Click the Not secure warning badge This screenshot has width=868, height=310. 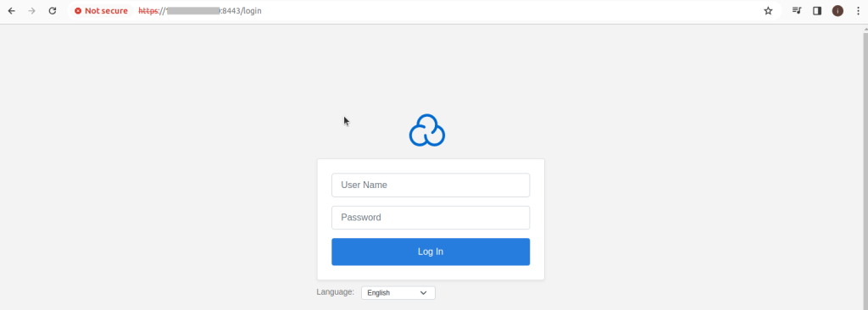[102, 11]
